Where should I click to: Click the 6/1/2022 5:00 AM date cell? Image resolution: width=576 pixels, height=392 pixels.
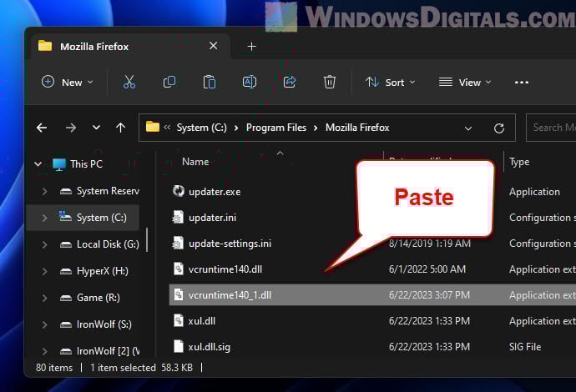pyautogui.click(x=427, y=269)
